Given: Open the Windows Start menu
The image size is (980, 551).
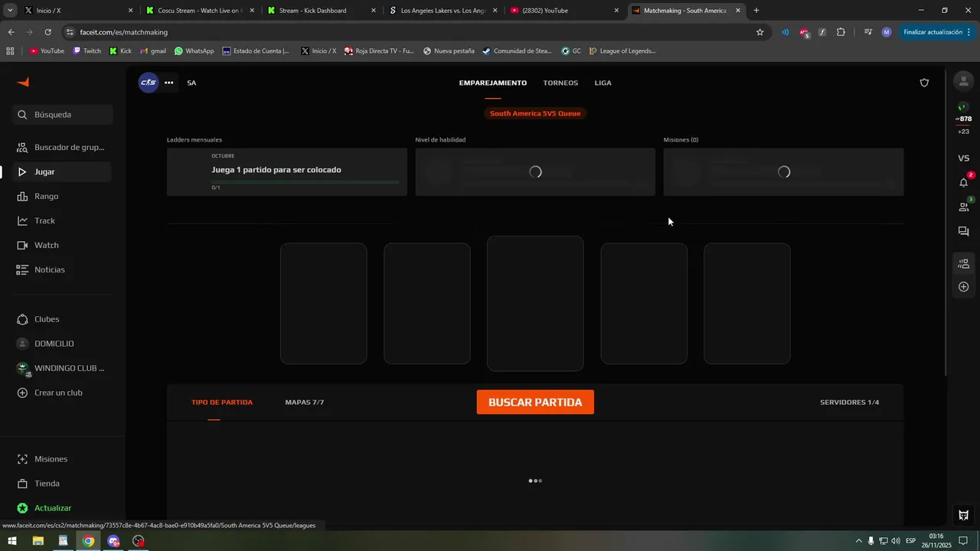Looking at the screenshot, I should click(12, 541).
